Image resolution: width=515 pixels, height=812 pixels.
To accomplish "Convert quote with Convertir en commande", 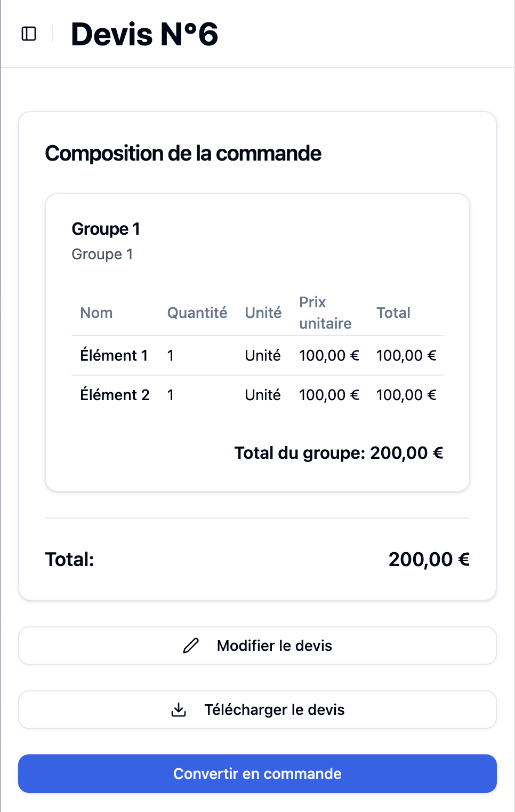I will coord(257,774).
